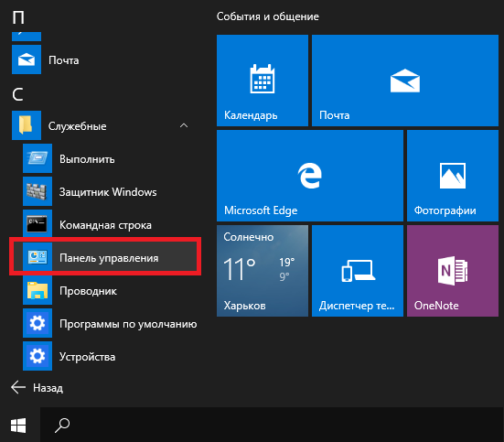Collapse the Служебные folder chevron

click(184, 125)
